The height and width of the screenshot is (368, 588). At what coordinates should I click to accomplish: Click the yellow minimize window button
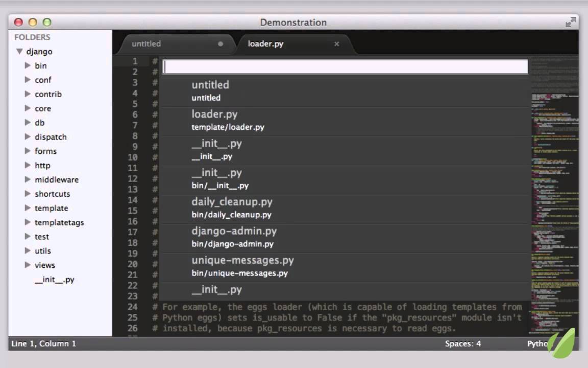click(33, 22)
